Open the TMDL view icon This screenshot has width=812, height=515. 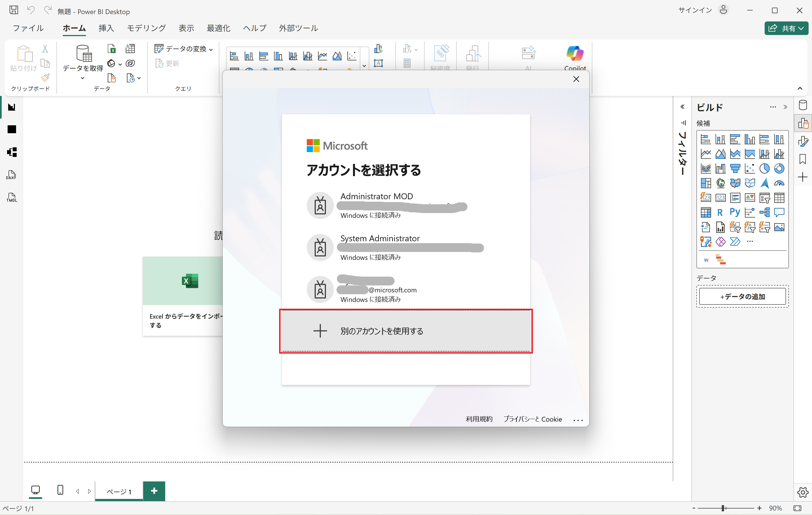click(x=11, y=198)
